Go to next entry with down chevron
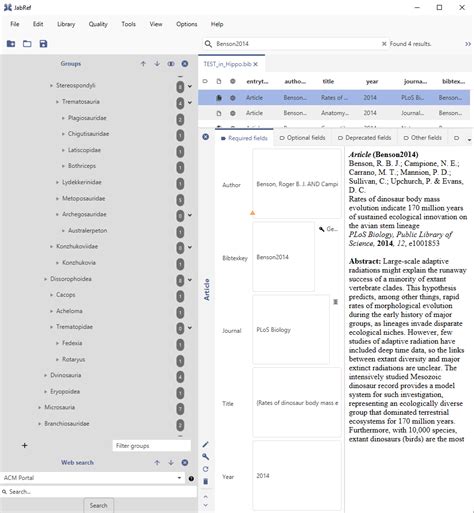474x513 pixels. click(205, 505)
